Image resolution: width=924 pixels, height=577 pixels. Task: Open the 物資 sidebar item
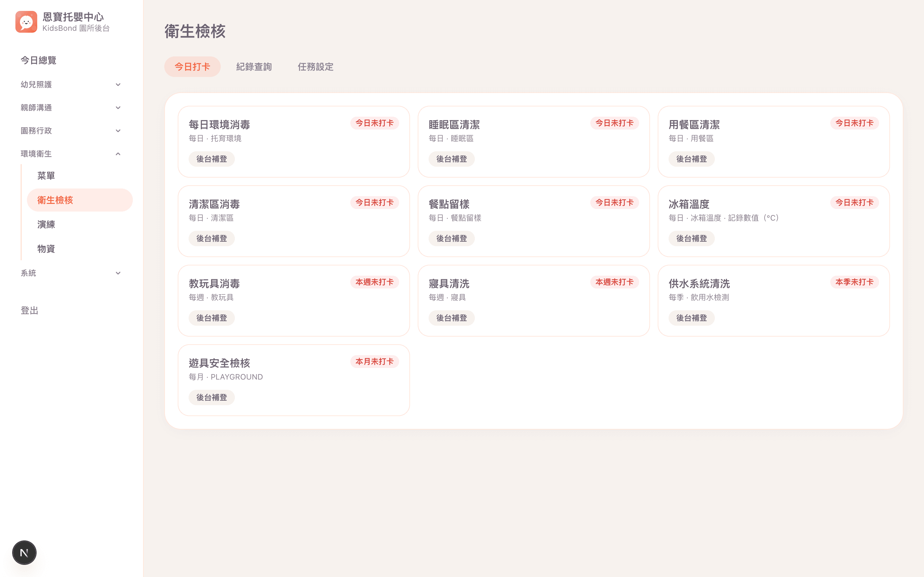46,249
